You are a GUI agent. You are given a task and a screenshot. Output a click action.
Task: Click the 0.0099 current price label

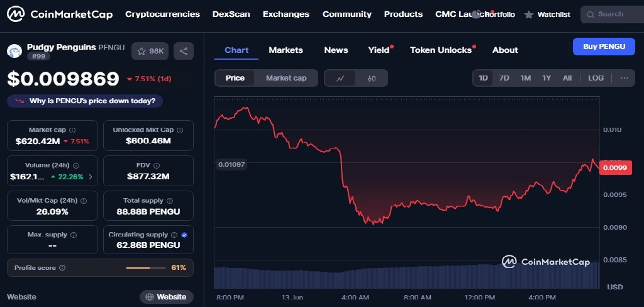click(615, 167)
